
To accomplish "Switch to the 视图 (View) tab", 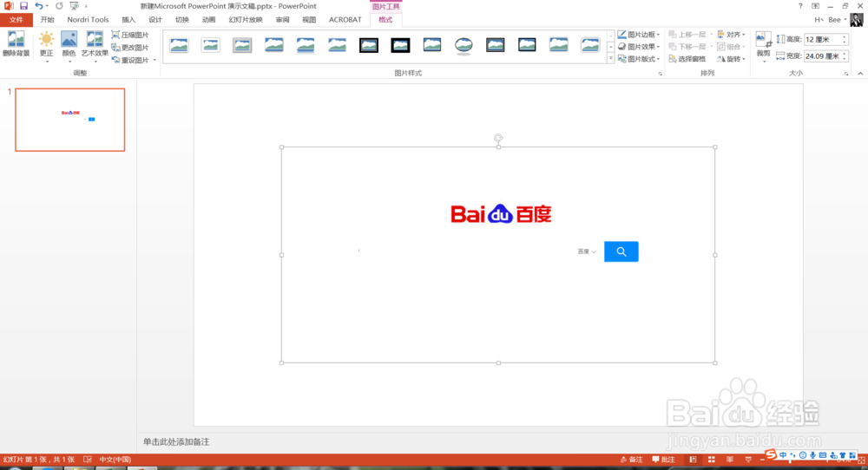I will tap(309, 20).
